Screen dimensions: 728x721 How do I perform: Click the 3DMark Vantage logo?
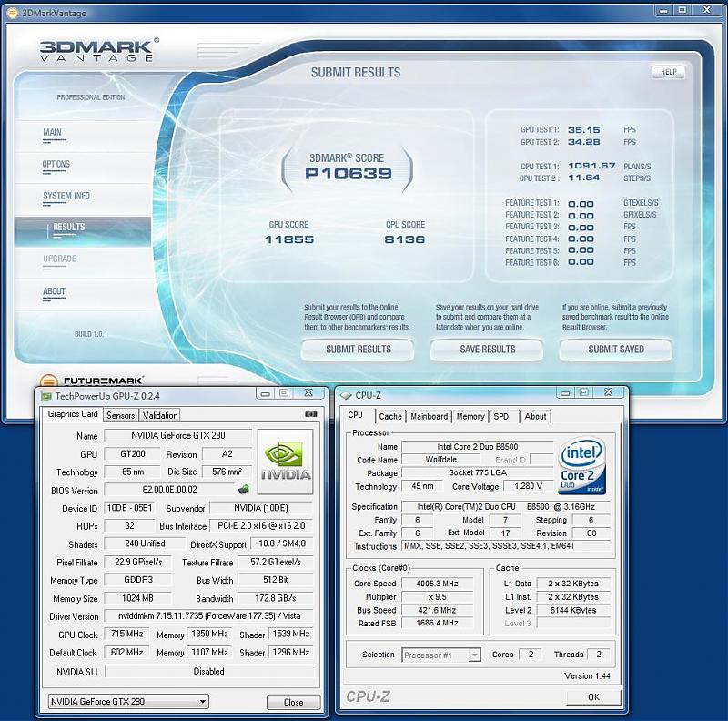[99, 50]
